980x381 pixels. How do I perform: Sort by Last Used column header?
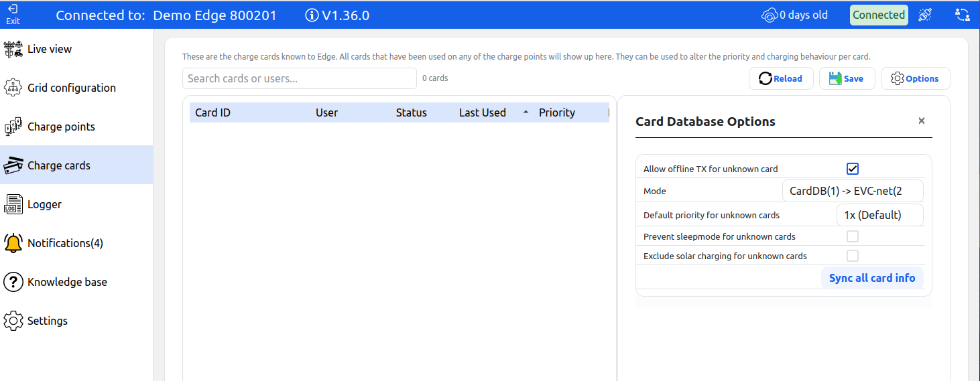483,112
